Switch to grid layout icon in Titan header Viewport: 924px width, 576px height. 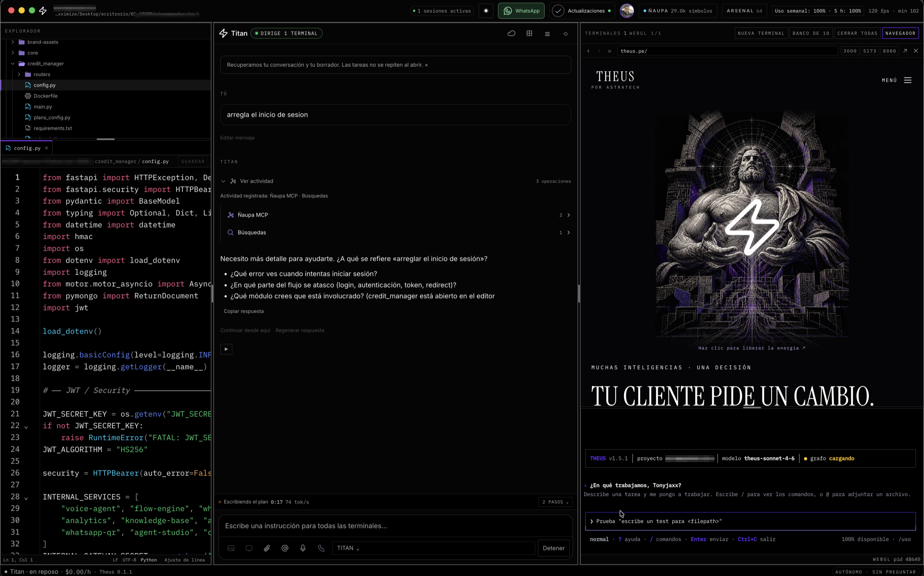tap(529, 33)
